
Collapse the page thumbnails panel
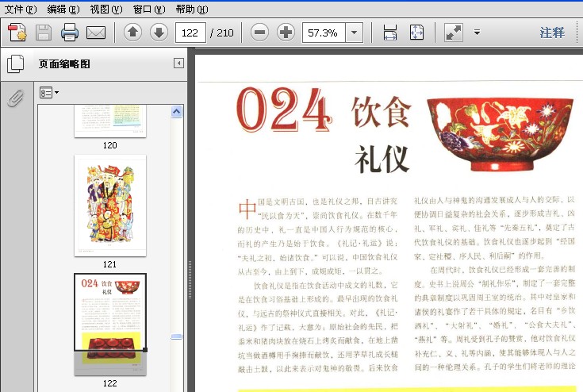178,63
